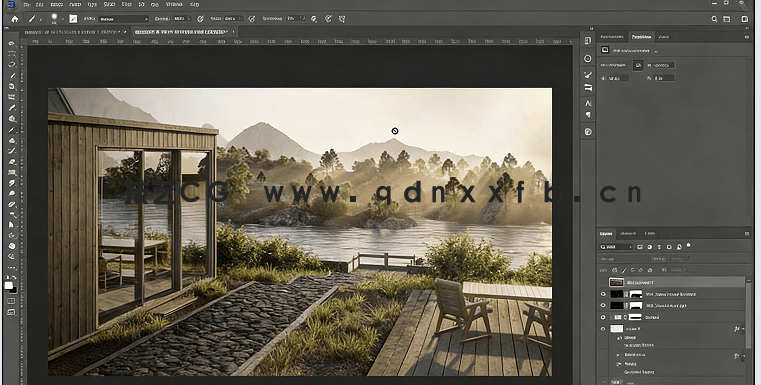Select the Move tool in the toolbar
This screenshot has width=761, height=385.
tap(12, 43)
